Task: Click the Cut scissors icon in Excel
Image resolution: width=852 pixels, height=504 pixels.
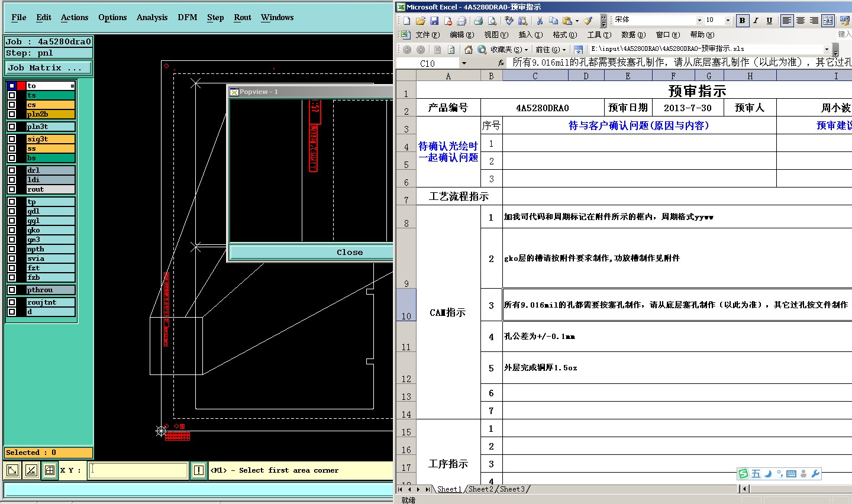Action: coord(540,21)
